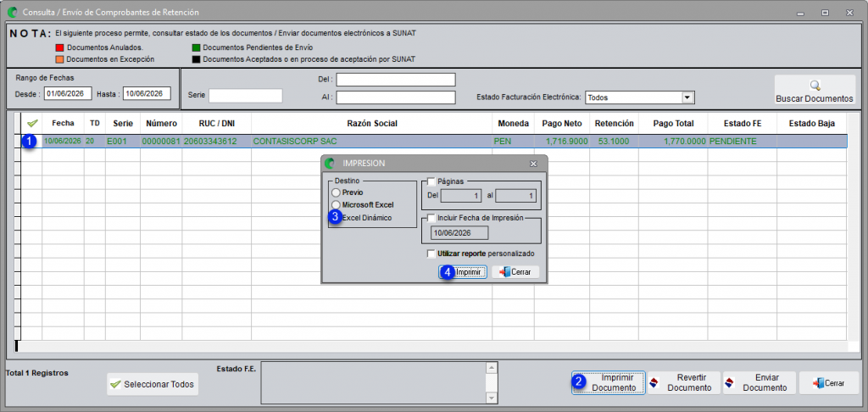The image size is (868, 412).
Task: Click the CONTASISCORP SAC cell
Action: (x=371, y=142)
